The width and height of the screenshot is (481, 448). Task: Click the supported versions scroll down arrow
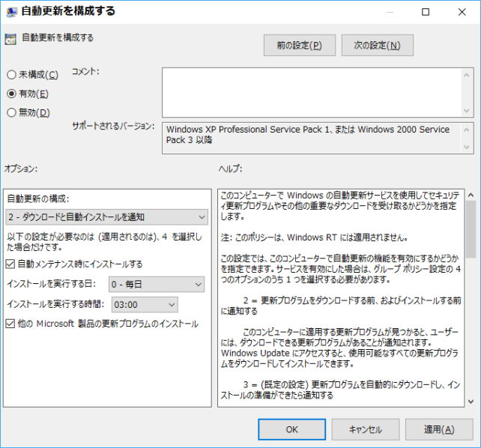(467, 147)
